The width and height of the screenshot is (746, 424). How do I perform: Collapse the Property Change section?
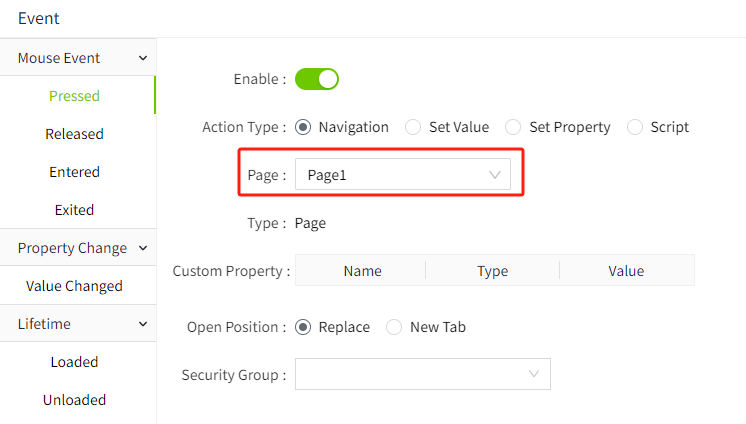click(x=143, y=248)
